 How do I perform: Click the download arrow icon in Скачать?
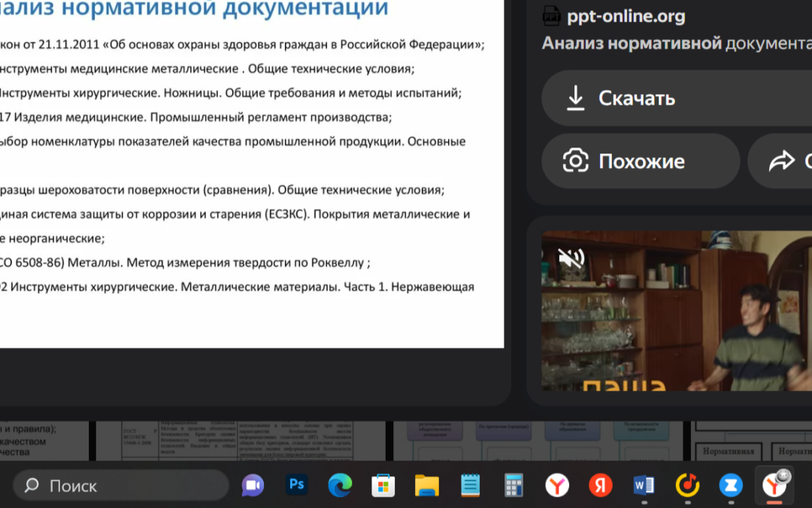(x=575, y=98)
